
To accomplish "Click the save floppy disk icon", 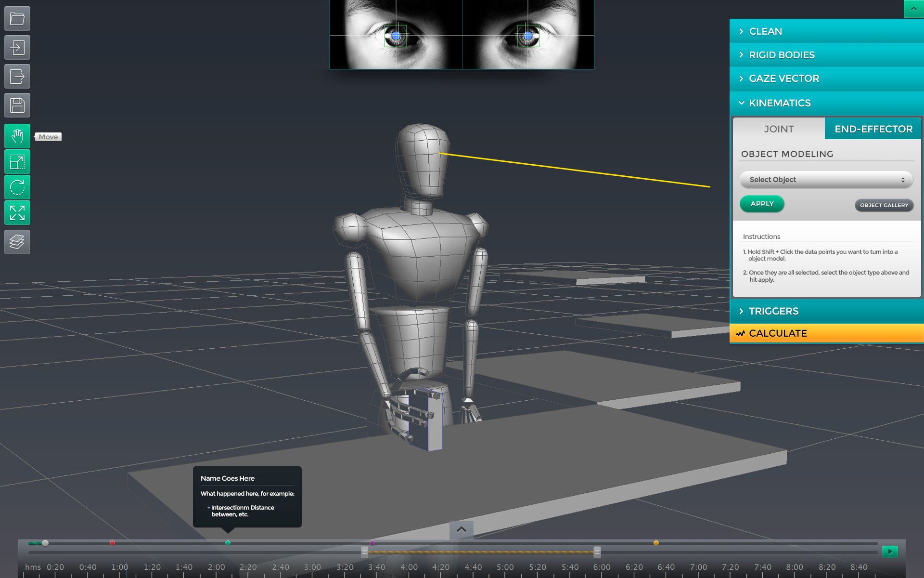I will pyautogui.click(x=17, y=105).
